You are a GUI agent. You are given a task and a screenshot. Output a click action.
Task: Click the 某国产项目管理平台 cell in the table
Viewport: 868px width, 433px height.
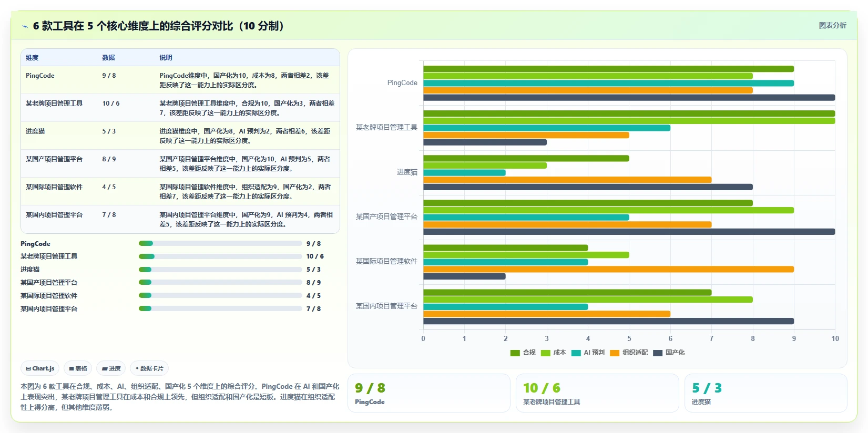tap(54, 159)
